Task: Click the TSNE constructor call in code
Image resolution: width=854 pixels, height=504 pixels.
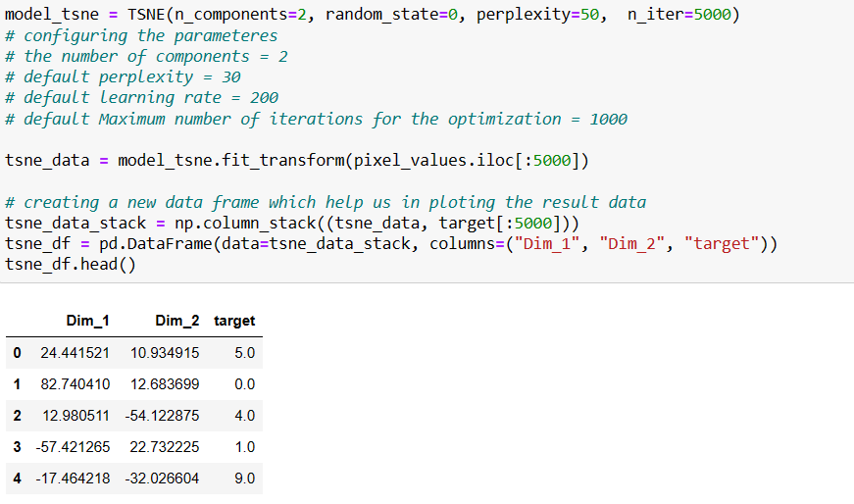Action: click(x=147, y=15)
